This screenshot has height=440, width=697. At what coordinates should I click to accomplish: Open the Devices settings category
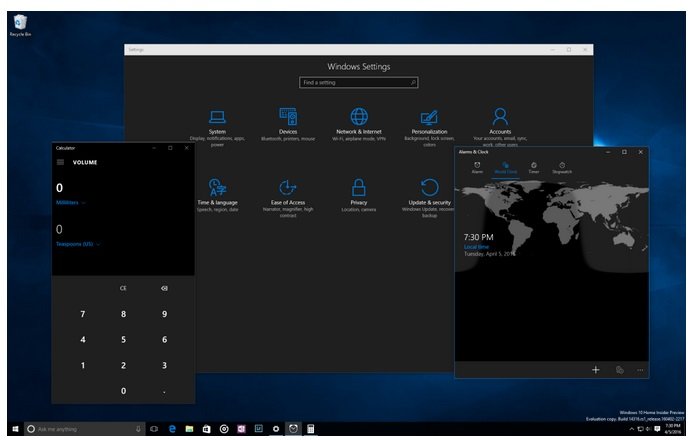[288, 125]
